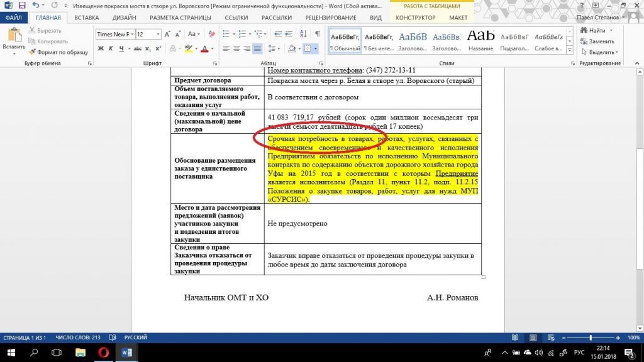644x362 pixels.
Task: Click the Вставить (Paste) button
Action: [13, 41]
